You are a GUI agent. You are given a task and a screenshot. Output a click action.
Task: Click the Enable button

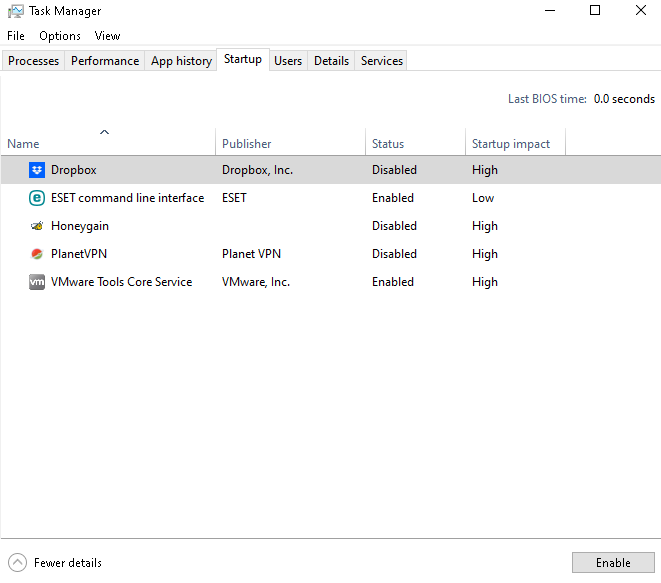point(613,562)
